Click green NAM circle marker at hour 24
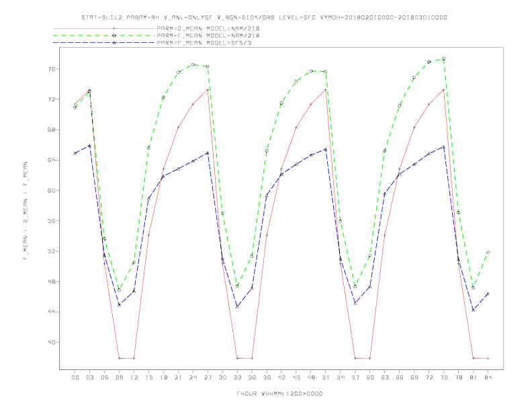Viewport: 532px width, 411px height. (193, 64)
